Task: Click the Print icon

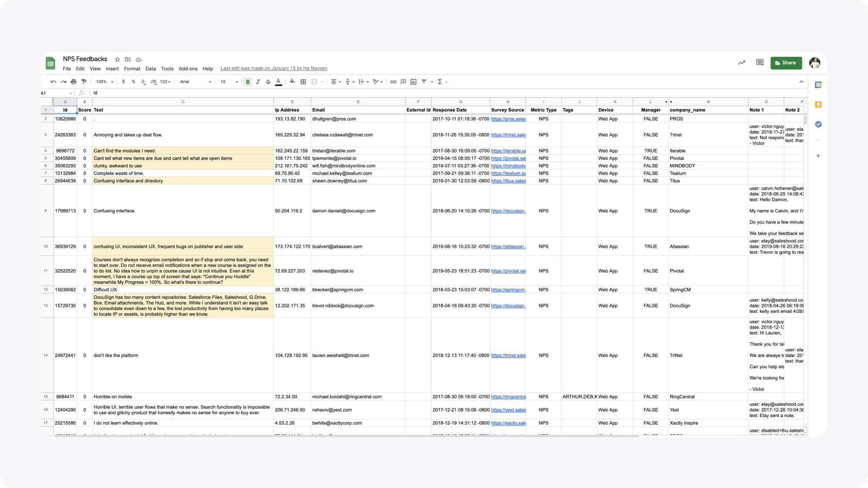Action: click(74, 82)
